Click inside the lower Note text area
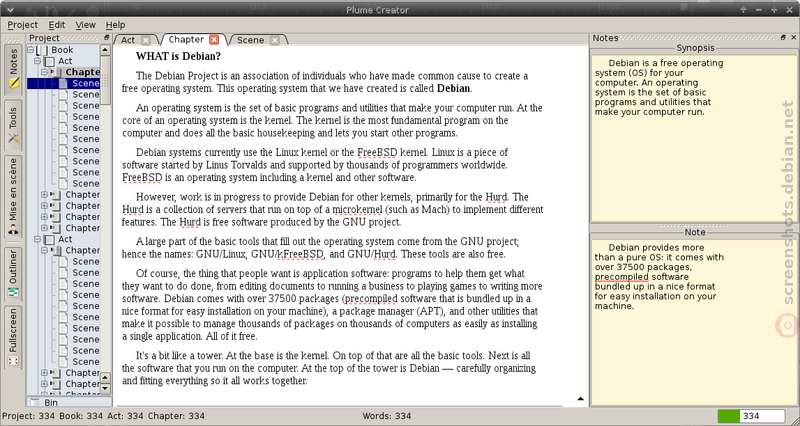The width and height of the screenshot is (800, 426). (691, 321)
